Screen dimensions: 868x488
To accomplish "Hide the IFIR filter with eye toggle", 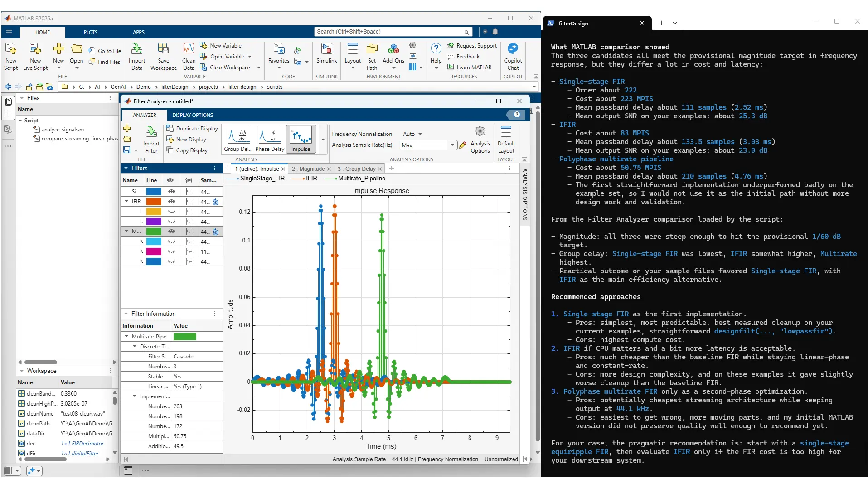I will (x=171, y=202).
